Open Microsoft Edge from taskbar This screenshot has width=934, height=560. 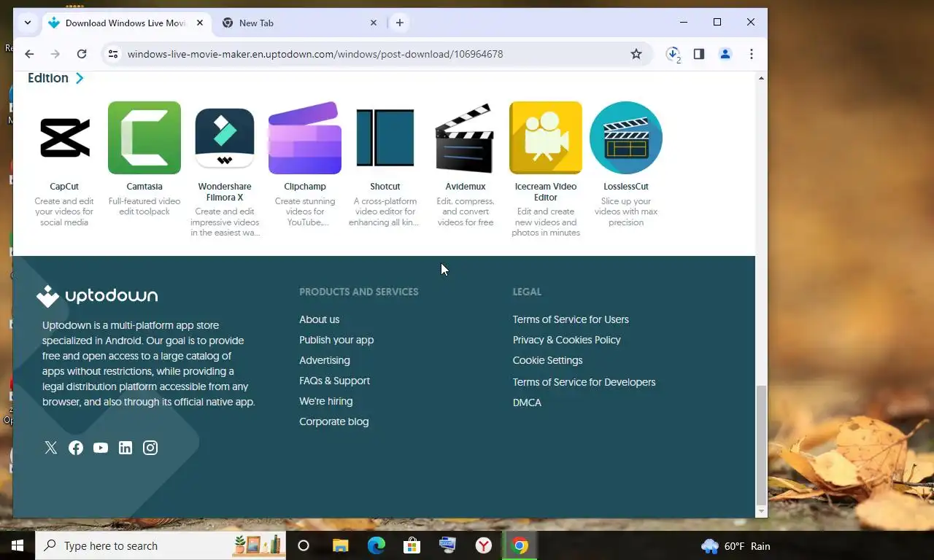point(376,545)
